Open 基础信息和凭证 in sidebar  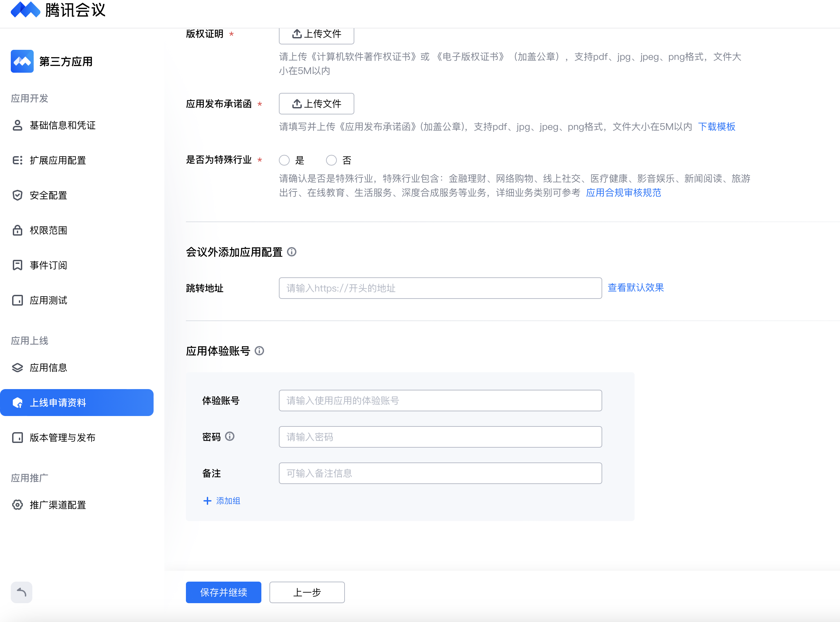pos(63,126)
